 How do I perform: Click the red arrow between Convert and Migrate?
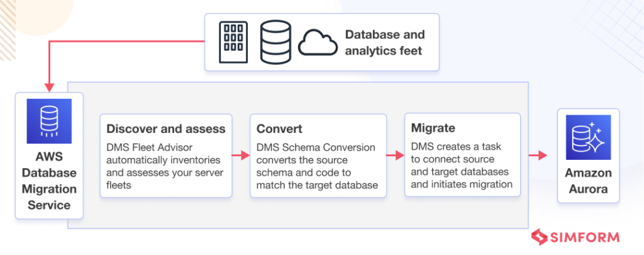click(396, 155)
